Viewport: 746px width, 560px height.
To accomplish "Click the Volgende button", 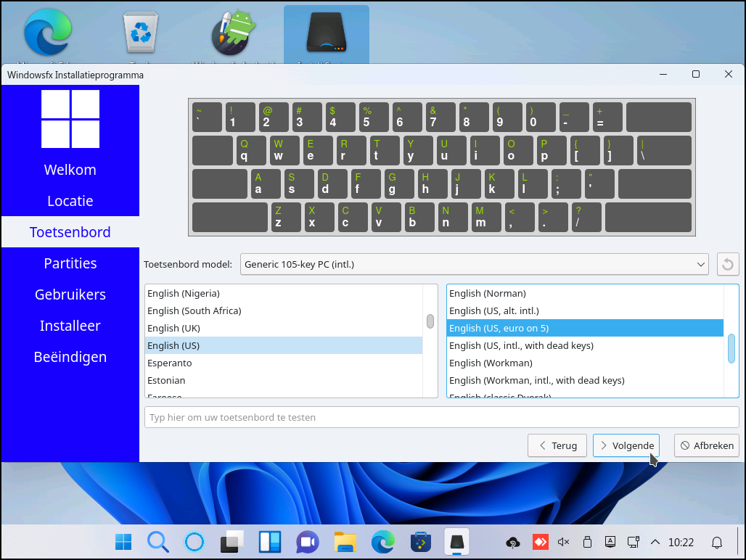I will tap(626, 445).
